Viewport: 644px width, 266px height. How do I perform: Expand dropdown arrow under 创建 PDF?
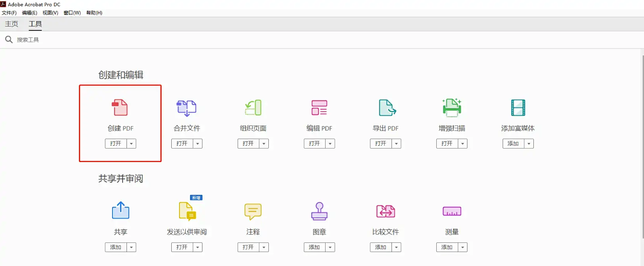[131, 144]
